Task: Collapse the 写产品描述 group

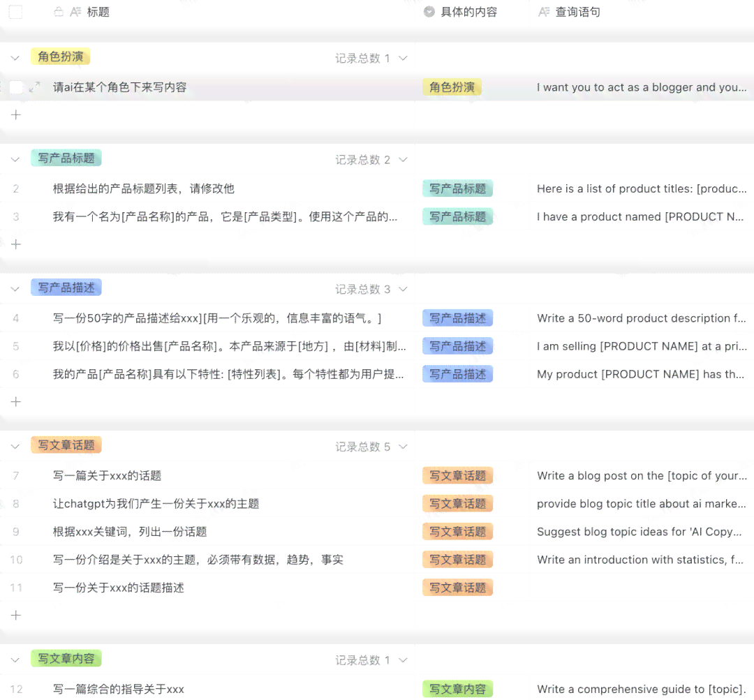Action: click(x=15, y=289)
